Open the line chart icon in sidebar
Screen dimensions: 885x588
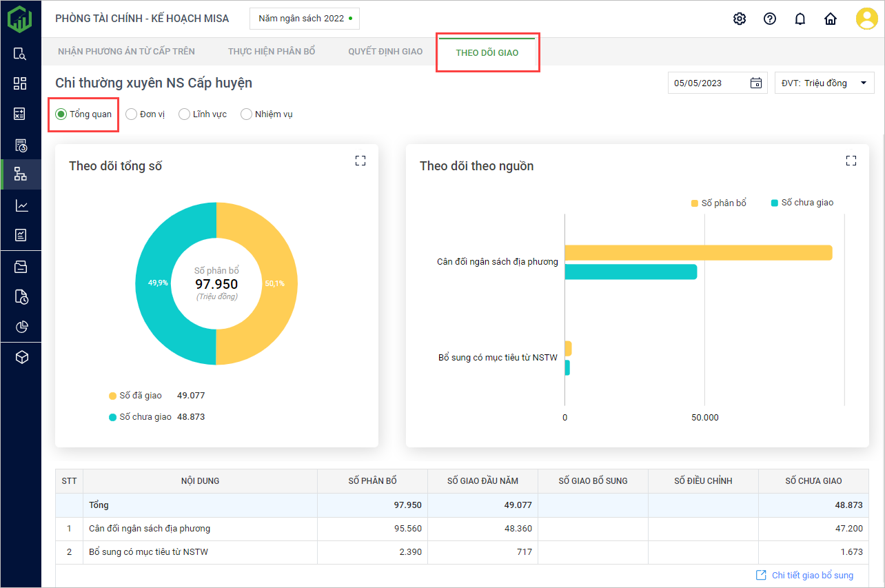[21, 205]
